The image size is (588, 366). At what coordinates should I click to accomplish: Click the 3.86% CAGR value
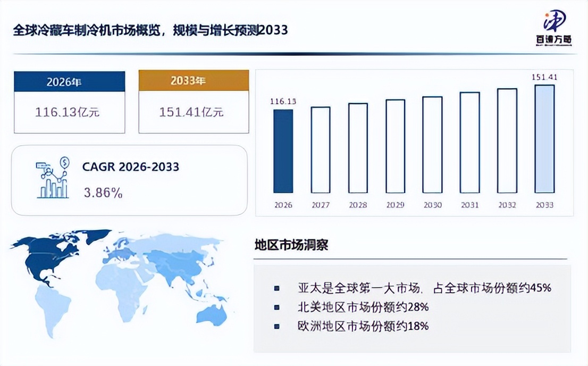[103, 193]
